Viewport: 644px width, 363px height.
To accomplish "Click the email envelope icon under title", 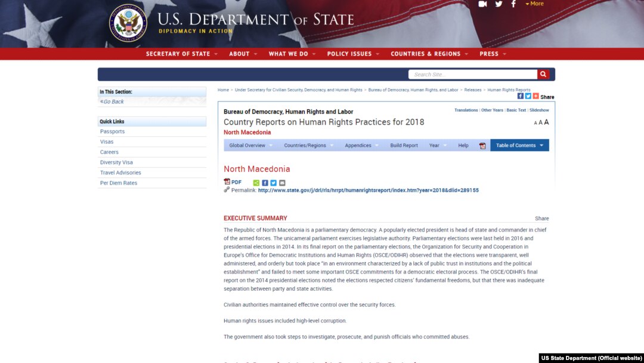I will [x=282, y=183].
